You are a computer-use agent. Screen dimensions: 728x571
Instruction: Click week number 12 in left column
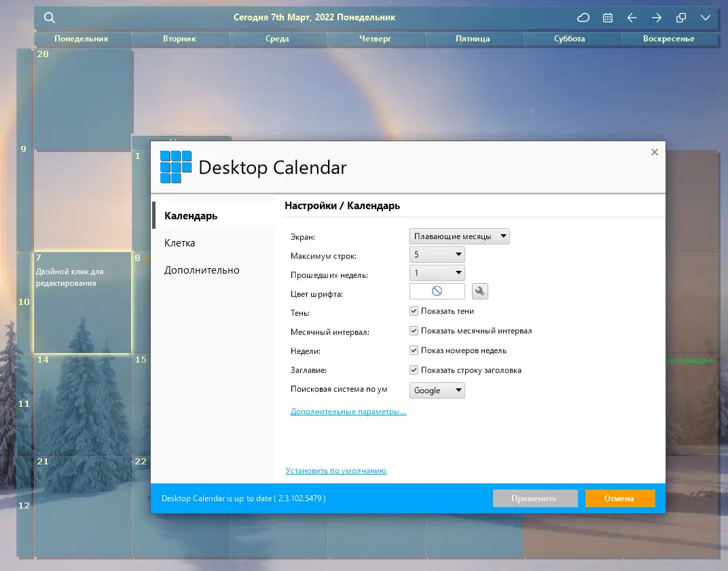(x=24, y=506)
